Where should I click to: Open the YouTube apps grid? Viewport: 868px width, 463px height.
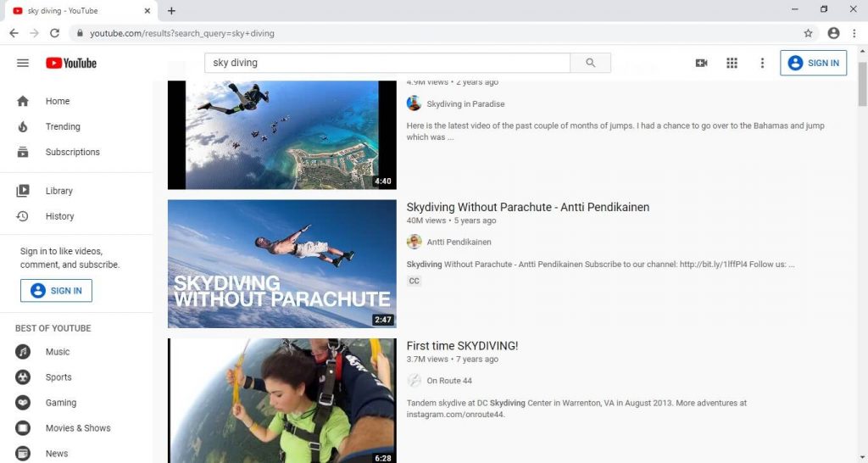[x=732, y=63]
